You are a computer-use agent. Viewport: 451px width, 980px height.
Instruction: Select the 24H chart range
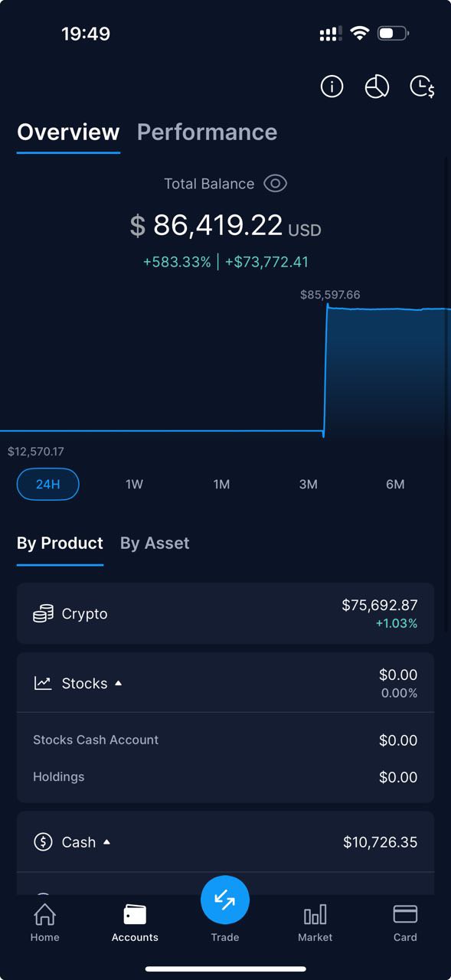[47, 484]
